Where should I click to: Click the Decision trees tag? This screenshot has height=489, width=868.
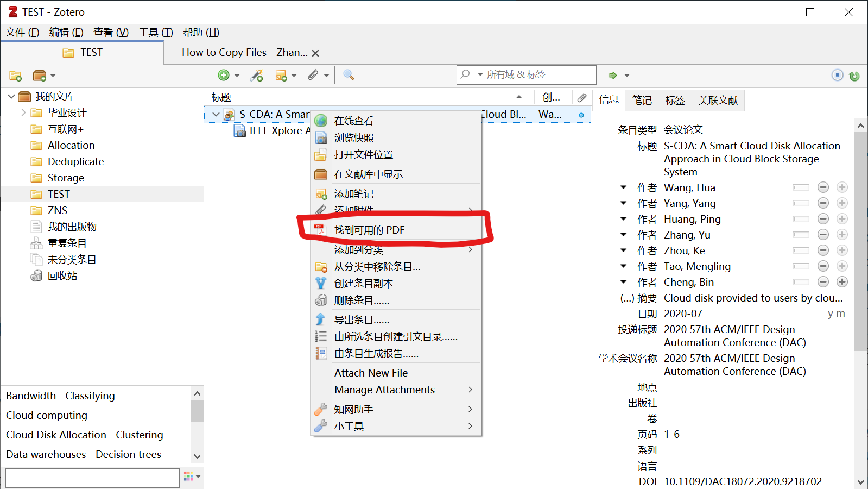(x=129, y=454)
